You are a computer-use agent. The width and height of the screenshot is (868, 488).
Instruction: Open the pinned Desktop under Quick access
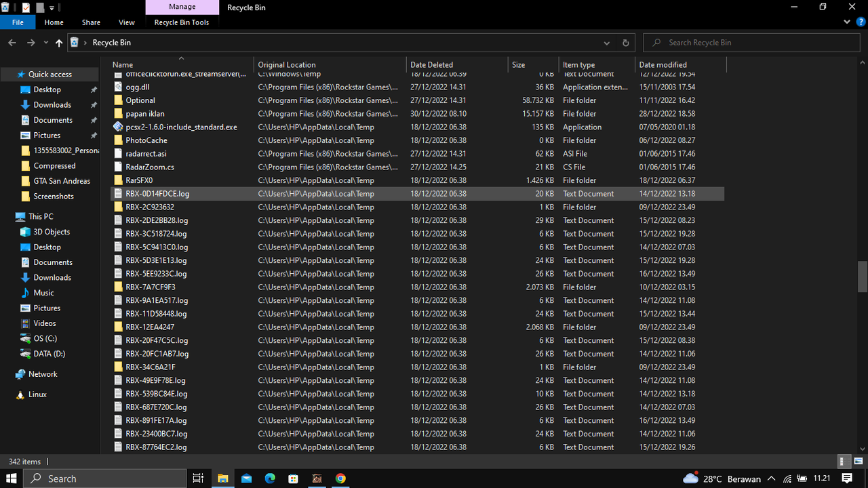tap(47, 89)
